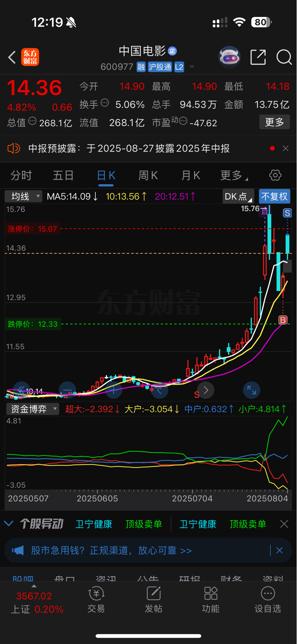
Task: Switch to the 周K tab
Action: (x=148, y=176)
